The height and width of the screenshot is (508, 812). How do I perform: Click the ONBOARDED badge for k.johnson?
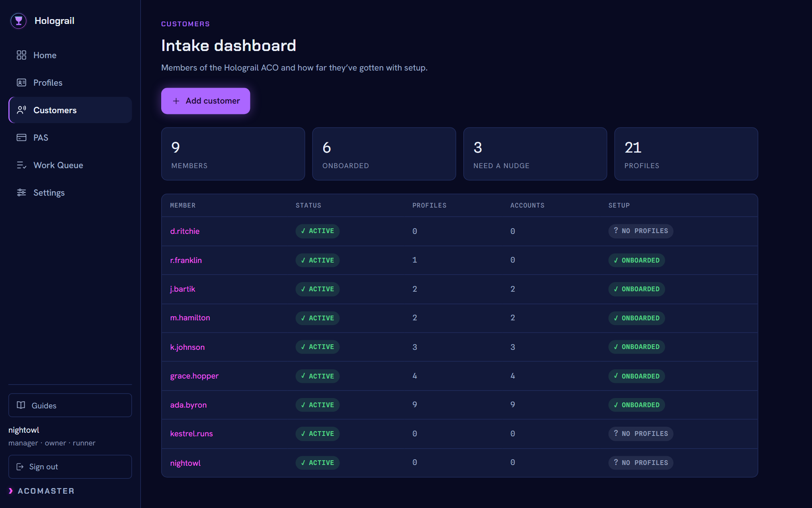pyautogui.click(x=636, y=347)
